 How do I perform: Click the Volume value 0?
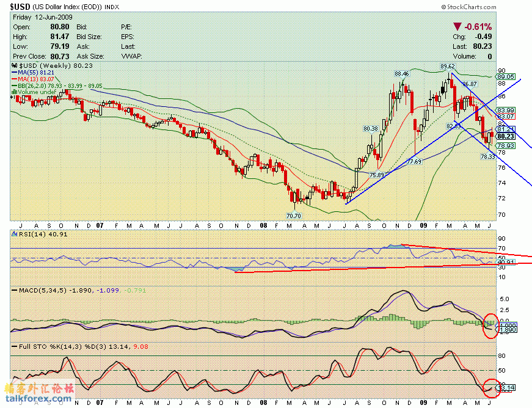490,56
